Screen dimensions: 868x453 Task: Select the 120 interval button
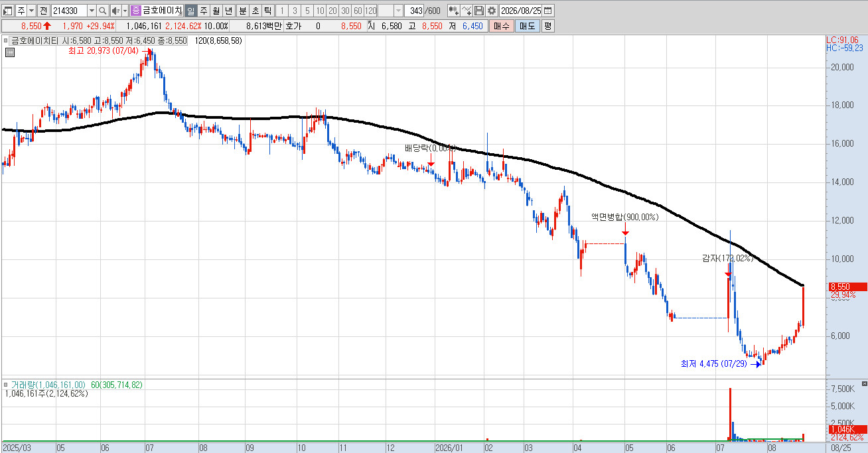coord(370,11)
